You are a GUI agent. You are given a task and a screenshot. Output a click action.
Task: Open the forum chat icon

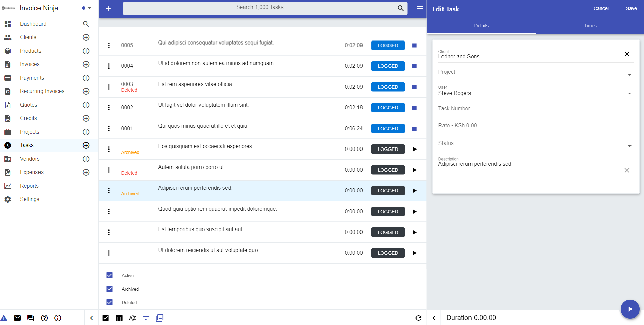[x=31, y=318]
